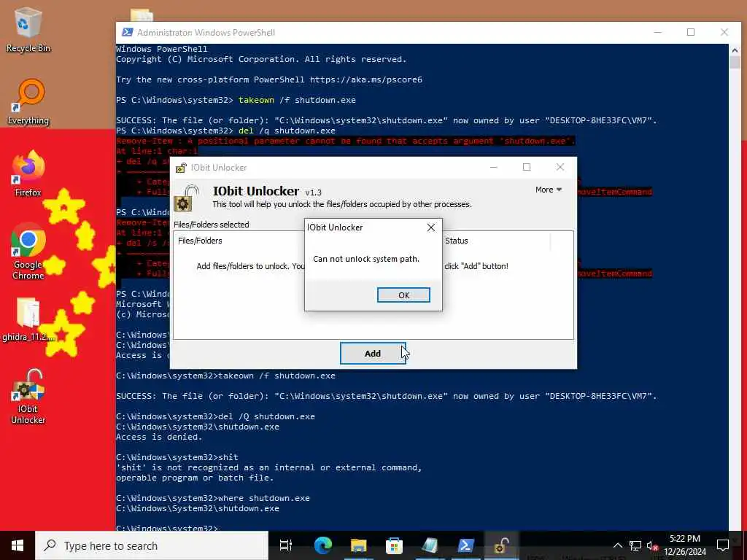
Task: Minimize the IObit Unlocker window
Action: click(494, 167)
